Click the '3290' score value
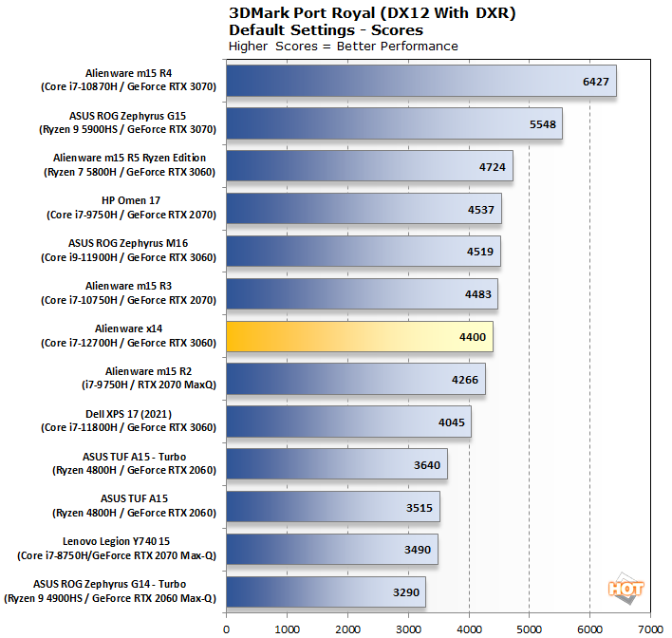The height and width of the screenshot is (638, 672). 406,592
